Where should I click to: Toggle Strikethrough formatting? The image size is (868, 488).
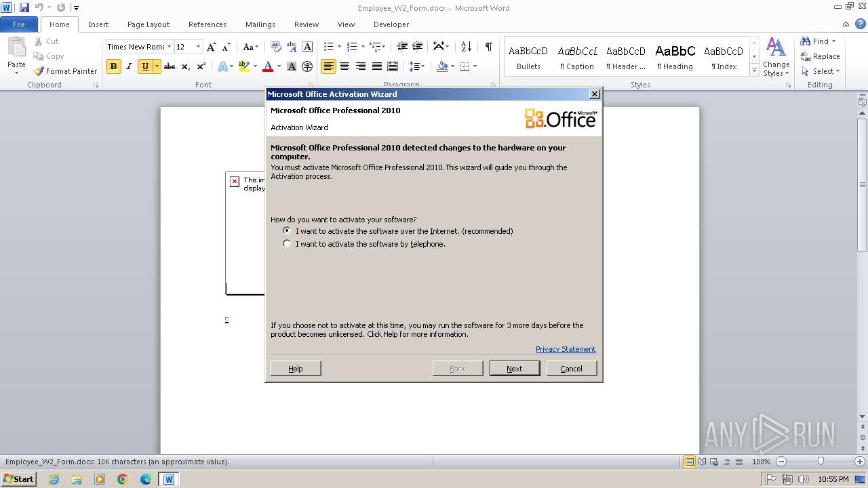pyautogui.click(x=170, y=66)
